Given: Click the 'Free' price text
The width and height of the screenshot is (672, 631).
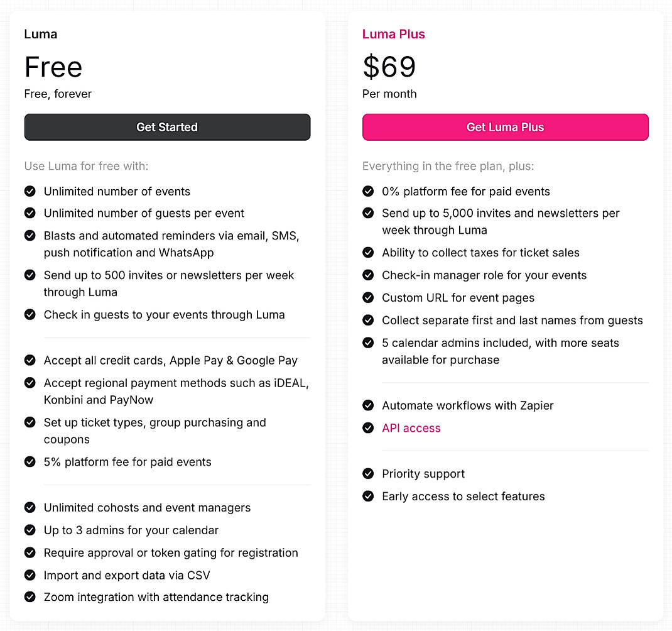Looking at the screenshot, I should 53,67.
